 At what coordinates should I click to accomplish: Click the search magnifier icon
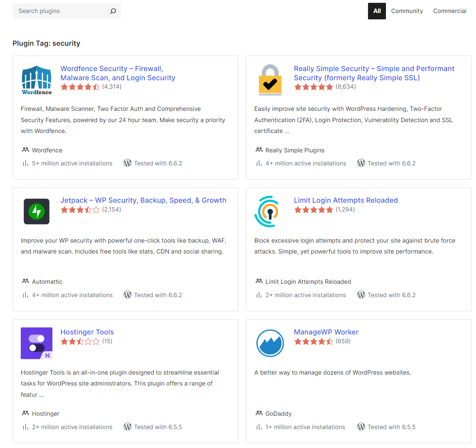(113, 11)
